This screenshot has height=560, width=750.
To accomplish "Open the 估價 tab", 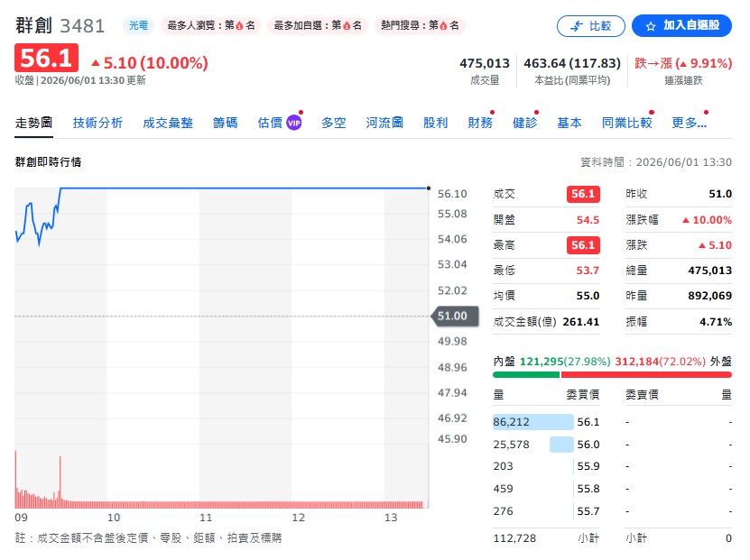I will 270,124.
